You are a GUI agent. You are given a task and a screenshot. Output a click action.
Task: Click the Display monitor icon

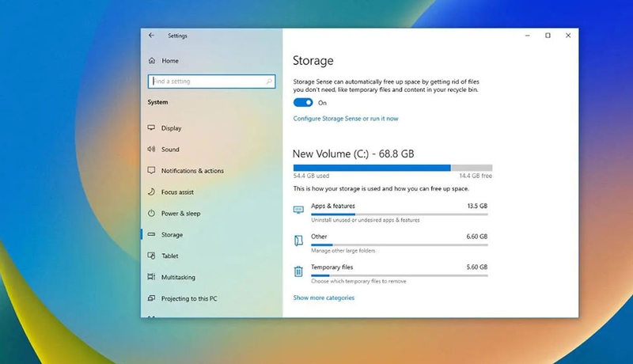(x=151, y=127)
